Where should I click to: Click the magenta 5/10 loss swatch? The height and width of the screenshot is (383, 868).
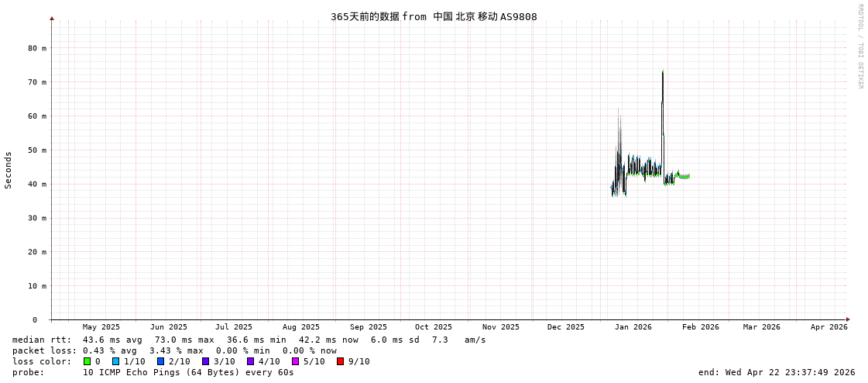tap(295, 361)
